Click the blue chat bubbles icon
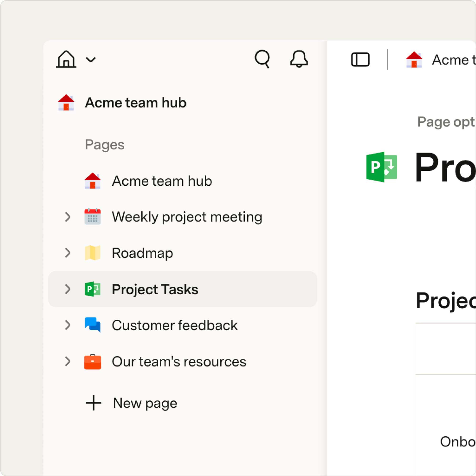476x476 pixels. 93,325
